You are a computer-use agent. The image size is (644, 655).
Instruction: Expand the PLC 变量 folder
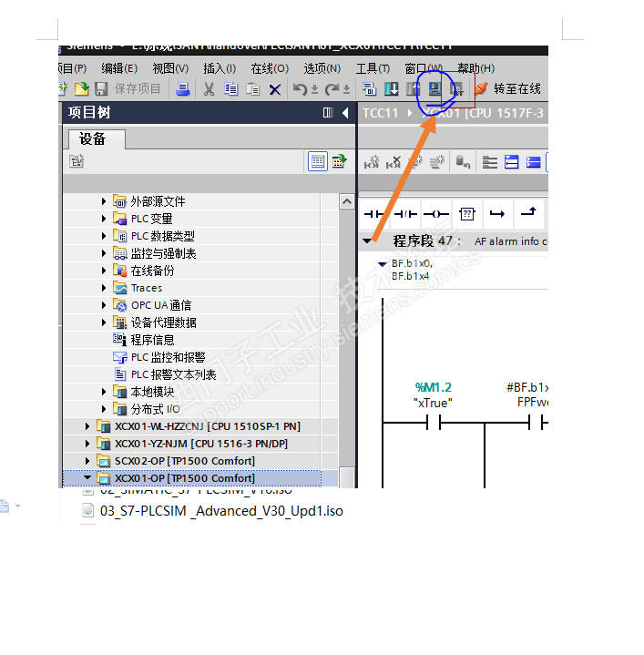[104, 219]
